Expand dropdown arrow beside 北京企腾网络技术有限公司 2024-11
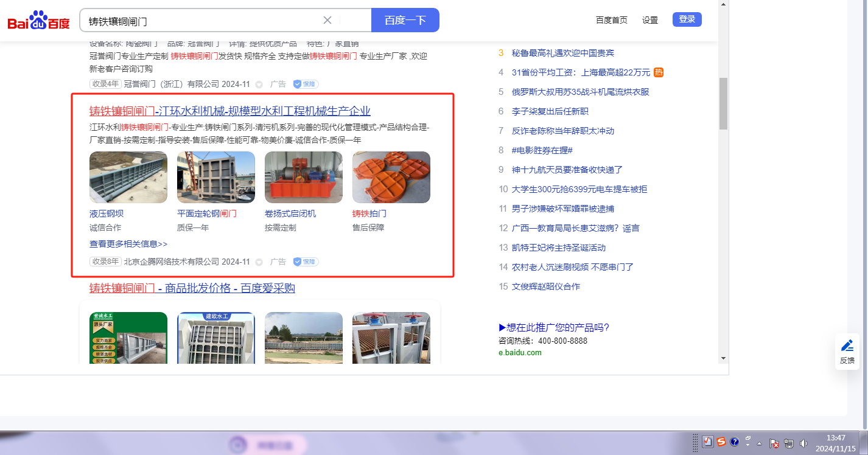868x455 pixels. pos(259,262)
